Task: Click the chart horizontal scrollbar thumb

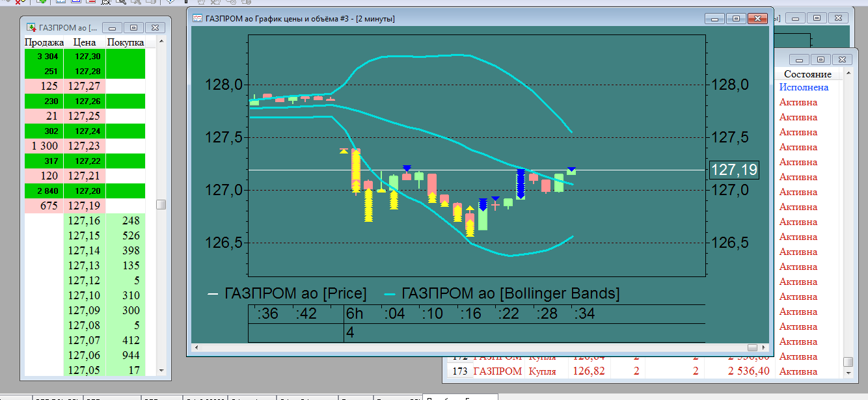Action: (x=752, y=347)
